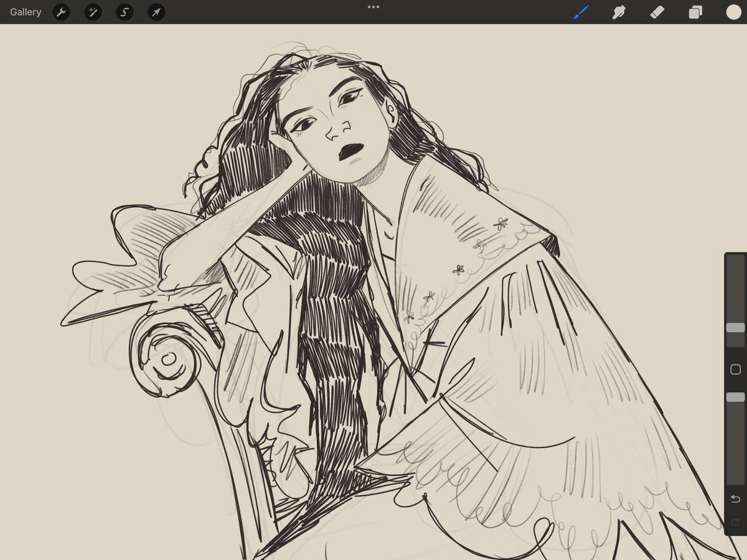This screenshot has height=560, width=747.
Task: Select the Smudge tool
Action: coord(619,12)
